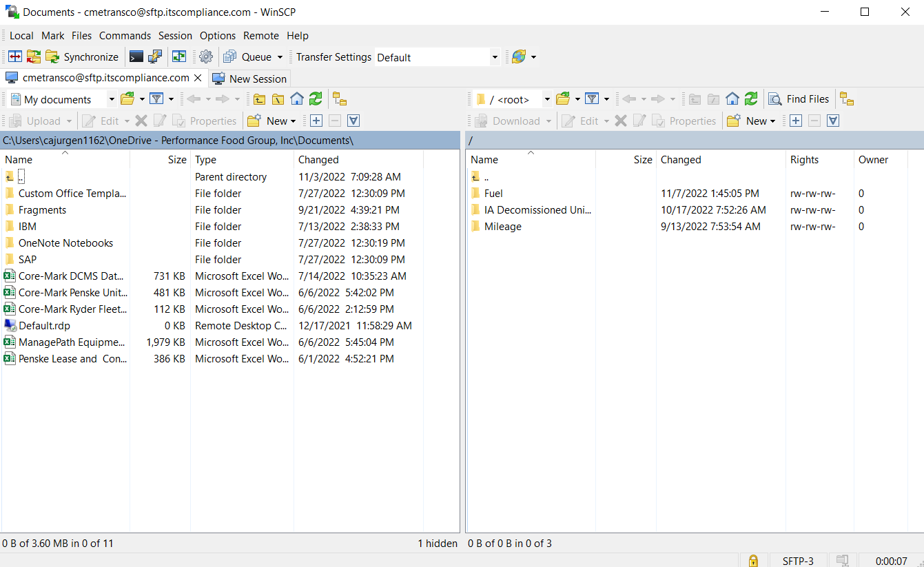This screenshot has height=567, width=924.
Task: Click the Synchronize button
Action: point(82,57)
